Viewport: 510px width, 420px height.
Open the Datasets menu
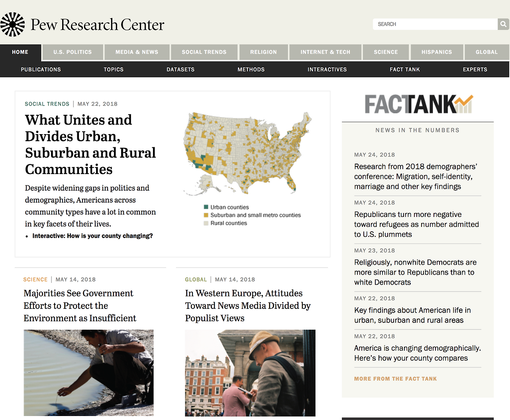point(180,69)
